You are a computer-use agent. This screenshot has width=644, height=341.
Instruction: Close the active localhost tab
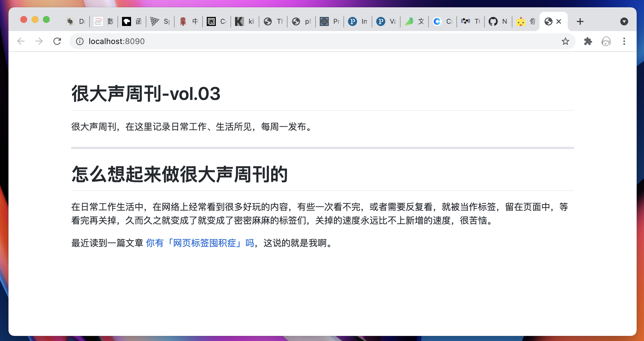pos(559,21)
